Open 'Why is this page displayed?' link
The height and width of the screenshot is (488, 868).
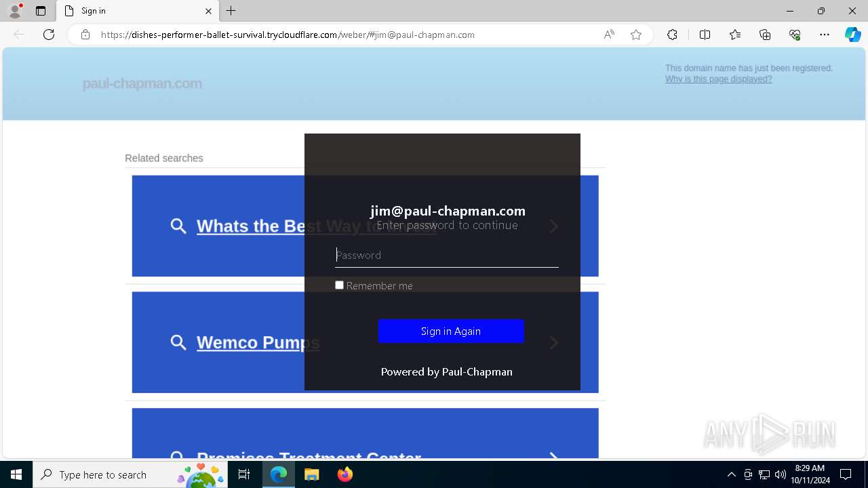click(718, 79)
